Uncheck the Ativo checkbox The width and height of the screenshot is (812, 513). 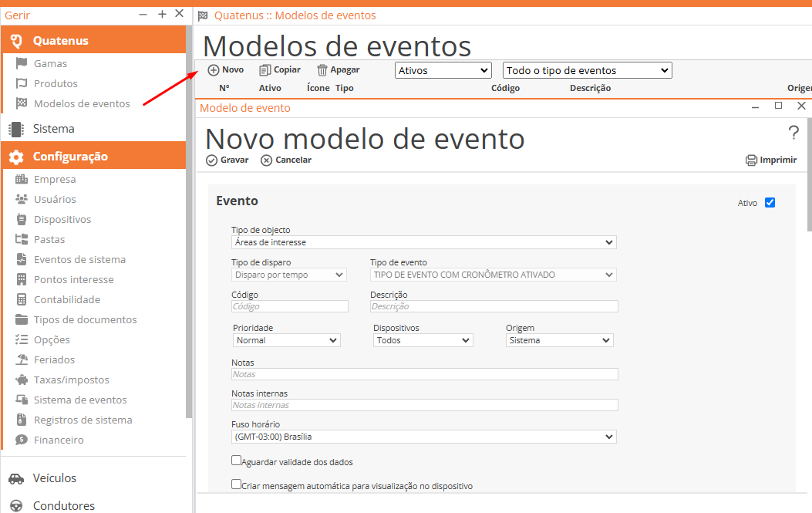[x=770, y=203]
